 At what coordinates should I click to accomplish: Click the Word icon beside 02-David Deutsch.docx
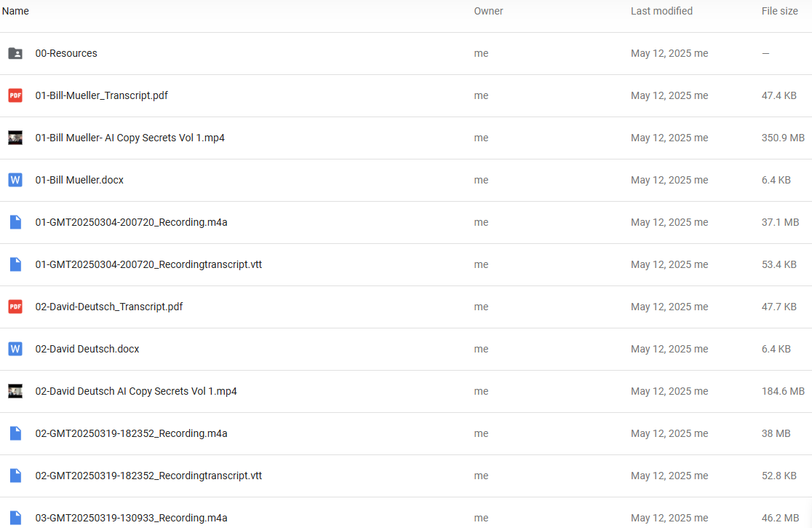point(15,349)
